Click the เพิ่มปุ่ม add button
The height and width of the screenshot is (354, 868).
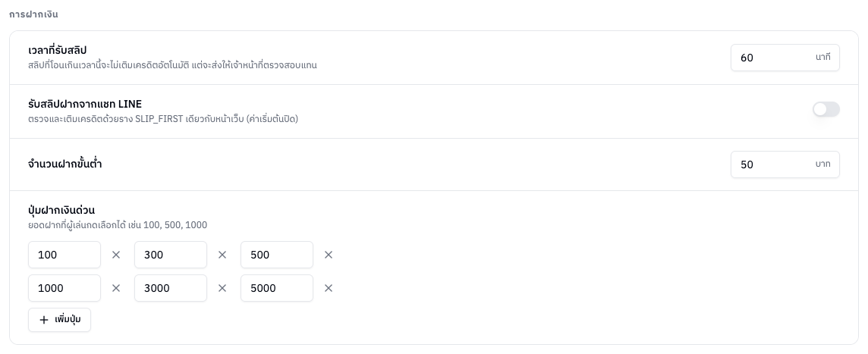(59, 320)
